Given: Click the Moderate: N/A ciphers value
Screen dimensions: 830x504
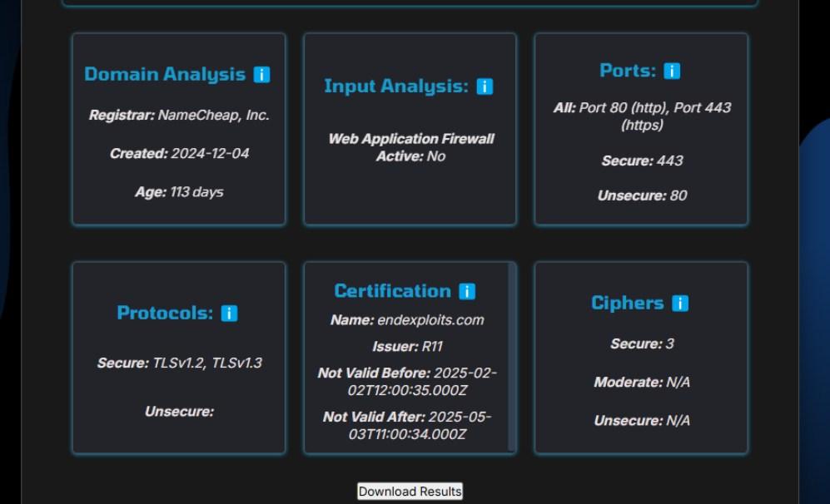Looking at the screenshot, I should [642, 382].
